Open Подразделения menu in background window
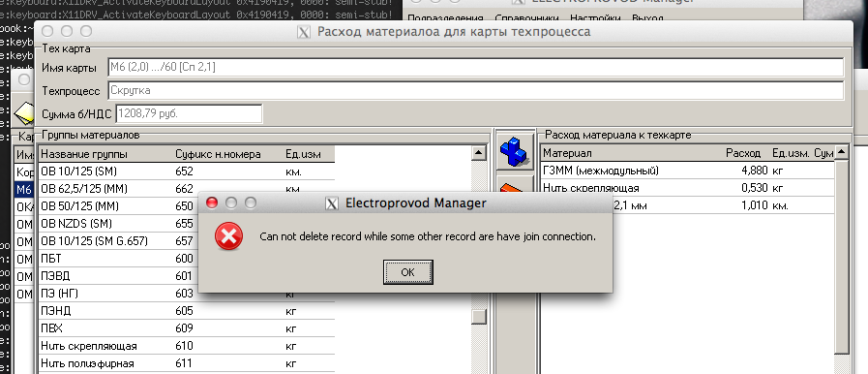868x374 pixels. coord(445,17)
